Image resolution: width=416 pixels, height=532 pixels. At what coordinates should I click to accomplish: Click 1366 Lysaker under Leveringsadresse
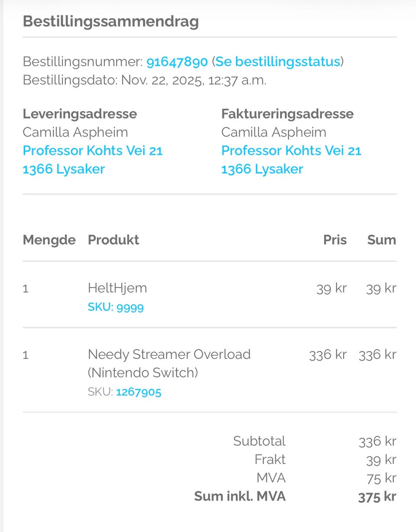(64, 169)
